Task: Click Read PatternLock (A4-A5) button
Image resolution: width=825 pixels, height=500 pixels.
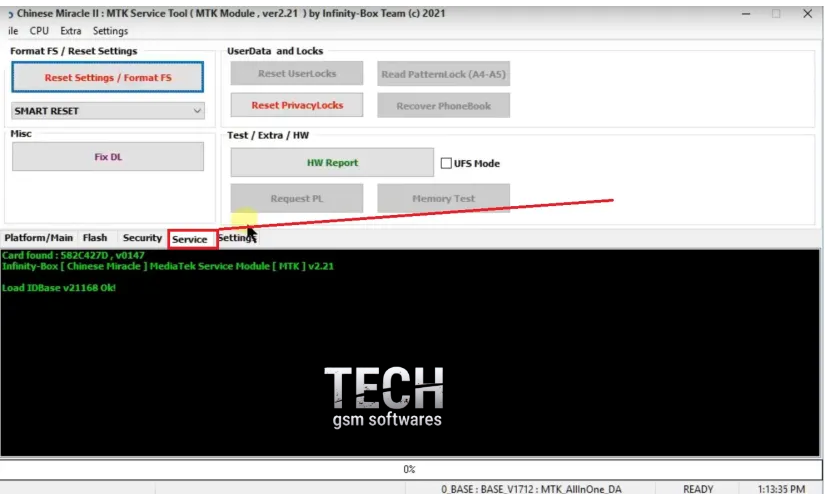Action: (x=443, y=74)
